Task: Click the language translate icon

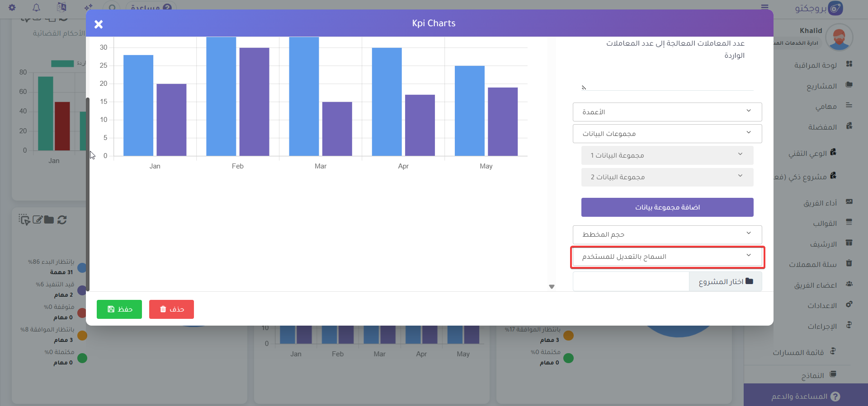Action: (62, 7)
